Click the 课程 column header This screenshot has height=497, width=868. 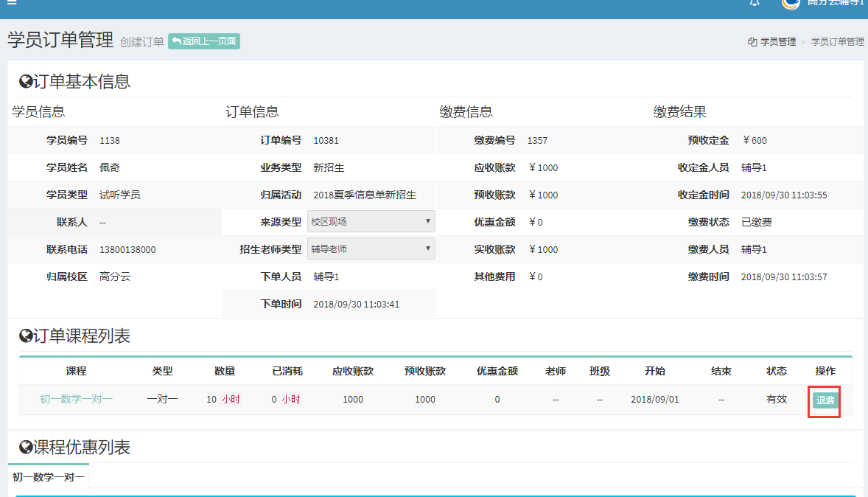(77, 371)
